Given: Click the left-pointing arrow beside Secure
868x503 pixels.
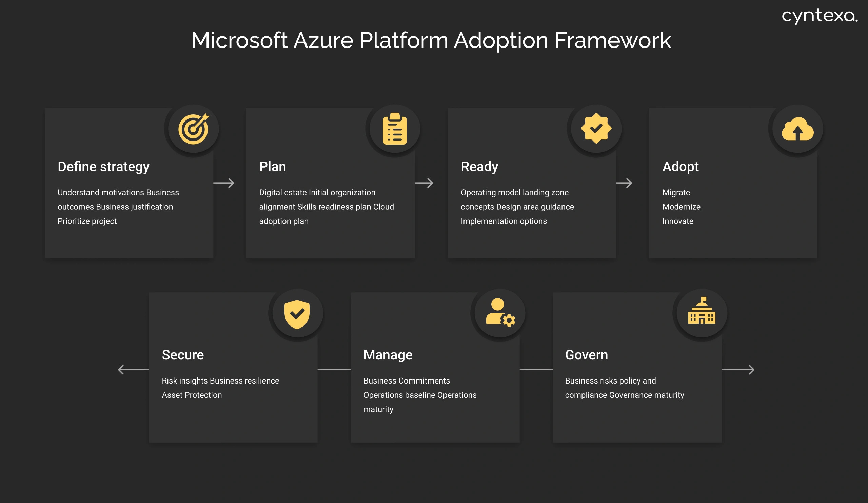Looking at the screenshot, I should click(130, 369).
